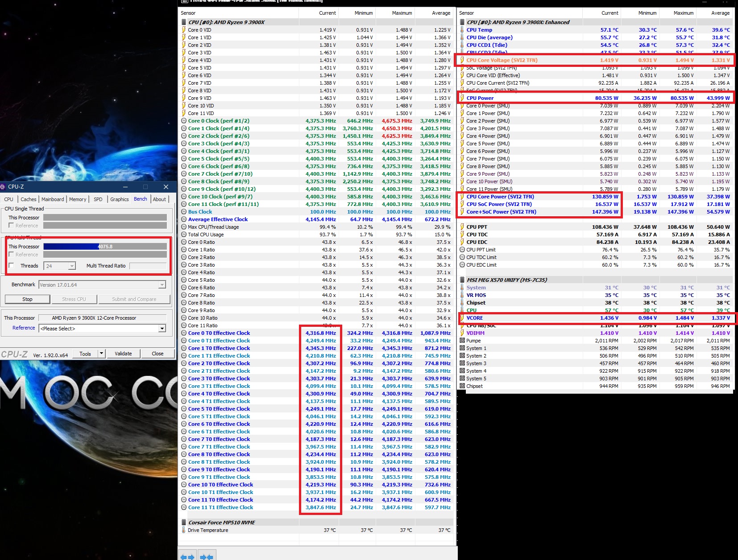Click the "Max CPU/Thread Usage" sensor row label

(x=213, y=227)
